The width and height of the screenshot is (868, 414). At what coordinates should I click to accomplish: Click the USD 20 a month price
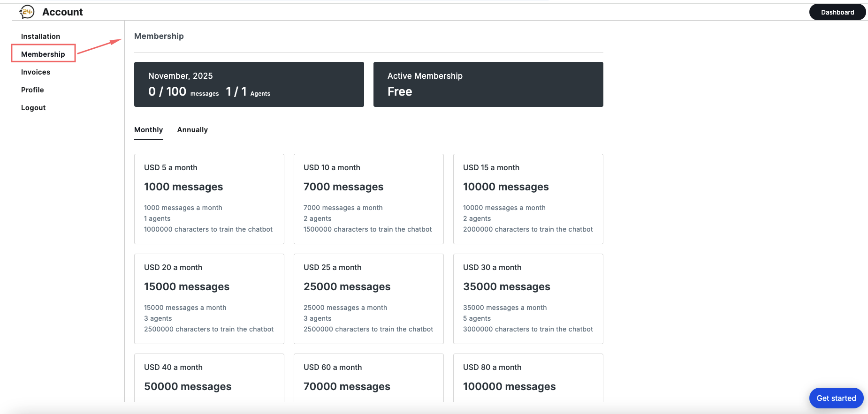point(173,267)
